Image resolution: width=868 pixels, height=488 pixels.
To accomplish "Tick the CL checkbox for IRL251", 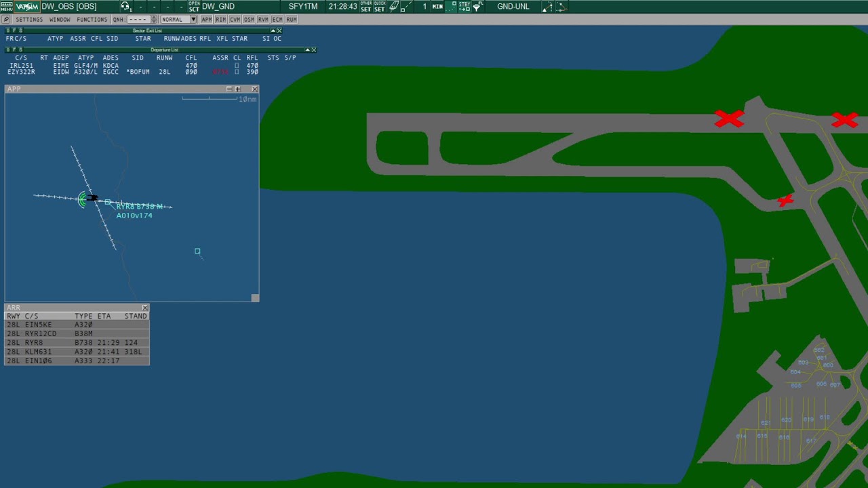I will [x=237, y=66].
